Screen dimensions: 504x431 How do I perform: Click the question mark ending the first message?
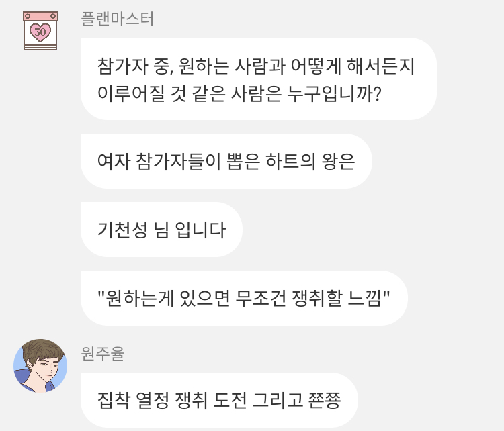coord(378,94)
